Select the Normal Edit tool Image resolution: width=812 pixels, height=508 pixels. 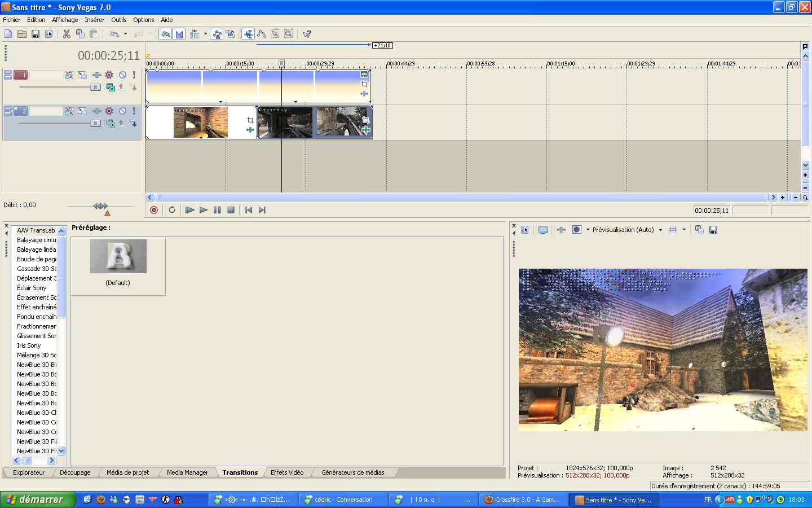click(248, 34)
